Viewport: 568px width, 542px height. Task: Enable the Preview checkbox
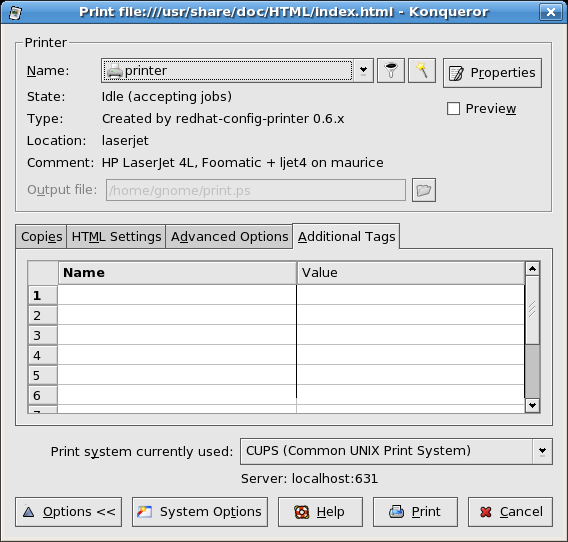pos(453,108)
